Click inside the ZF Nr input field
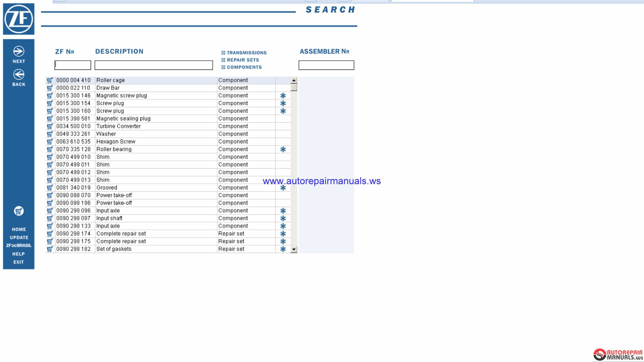Screen dimensions: 644x362 (72, 65)
